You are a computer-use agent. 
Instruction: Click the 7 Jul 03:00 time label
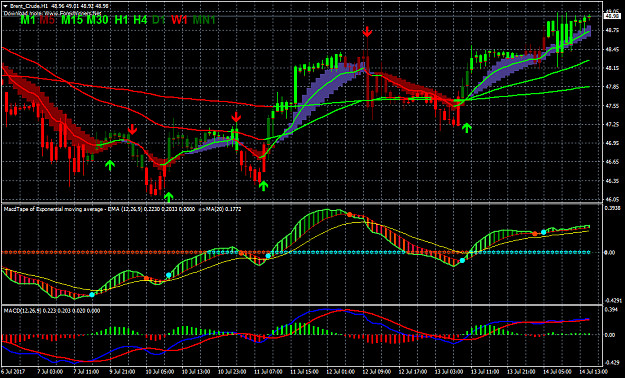pyautogui.click(x=50, y=372)
